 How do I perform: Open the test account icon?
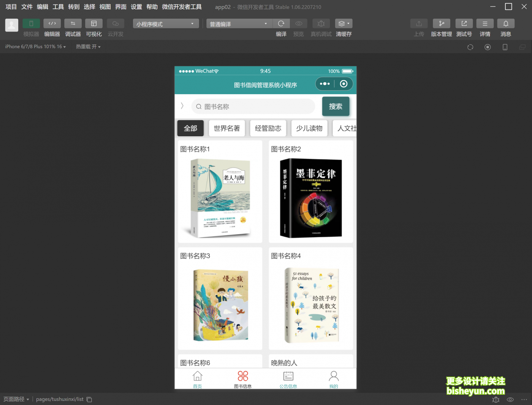(464, 24)
